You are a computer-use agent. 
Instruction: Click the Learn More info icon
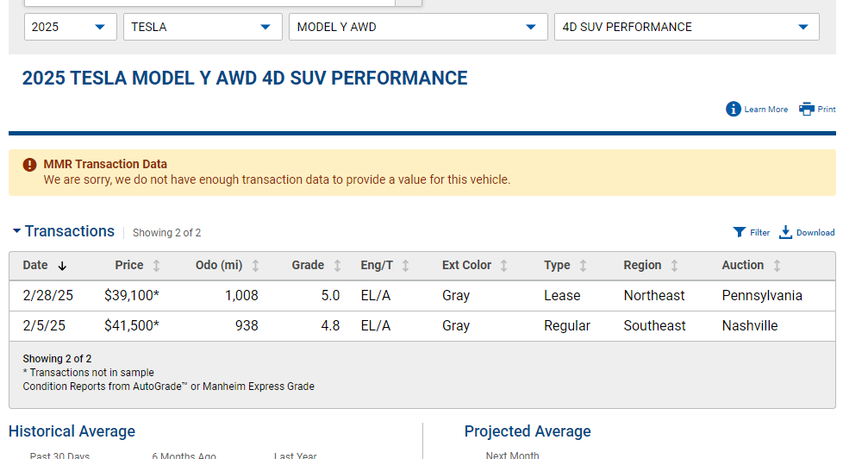(734, 110)
